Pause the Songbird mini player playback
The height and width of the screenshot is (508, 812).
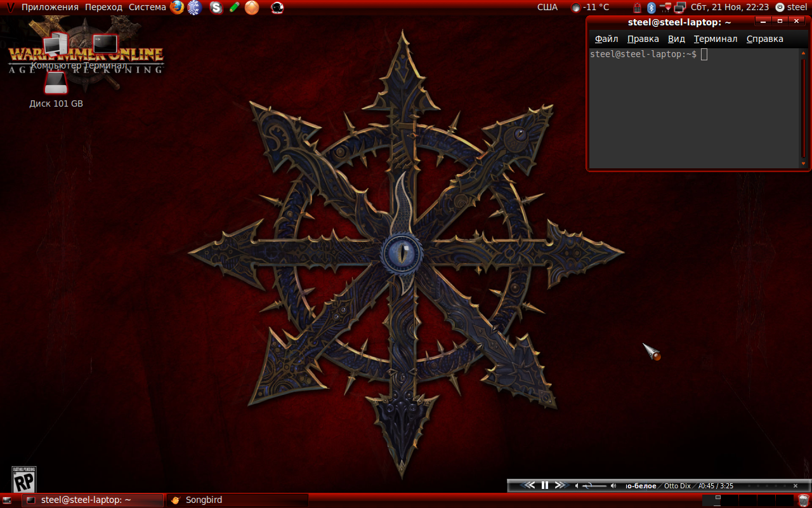[x=544, y=486]
